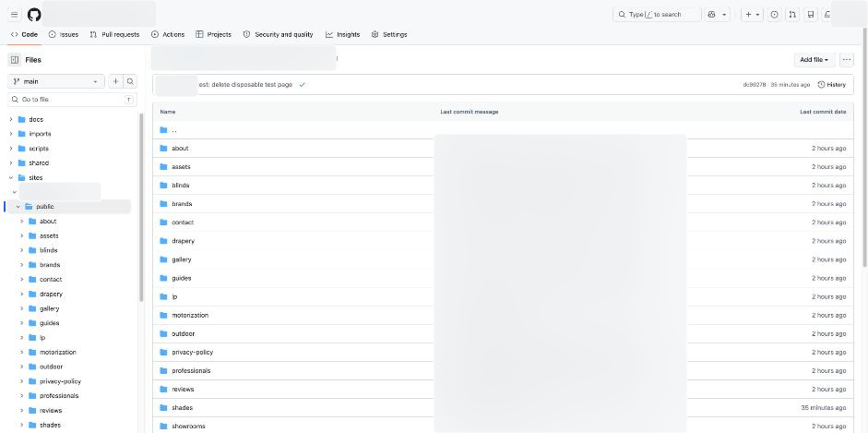The width and height of the screenshot is (868, 433).
Task: Open the shades folder in file list
Action: (182, 407)
